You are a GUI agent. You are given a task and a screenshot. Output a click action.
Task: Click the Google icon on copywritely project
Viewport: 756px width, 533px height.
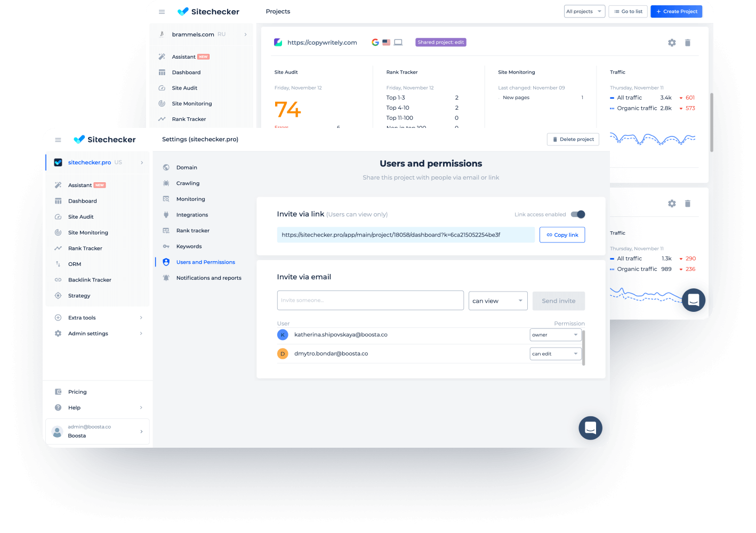(375, 43)
